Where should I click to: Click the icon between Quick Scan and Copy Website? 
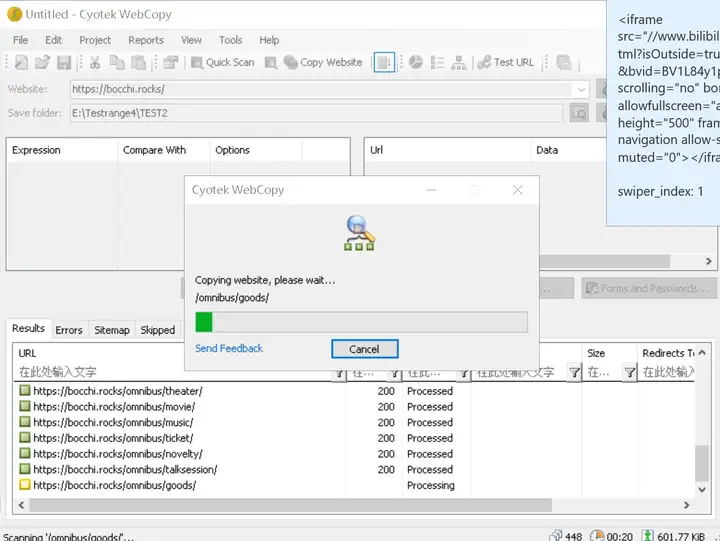click(x=271, y=62)
